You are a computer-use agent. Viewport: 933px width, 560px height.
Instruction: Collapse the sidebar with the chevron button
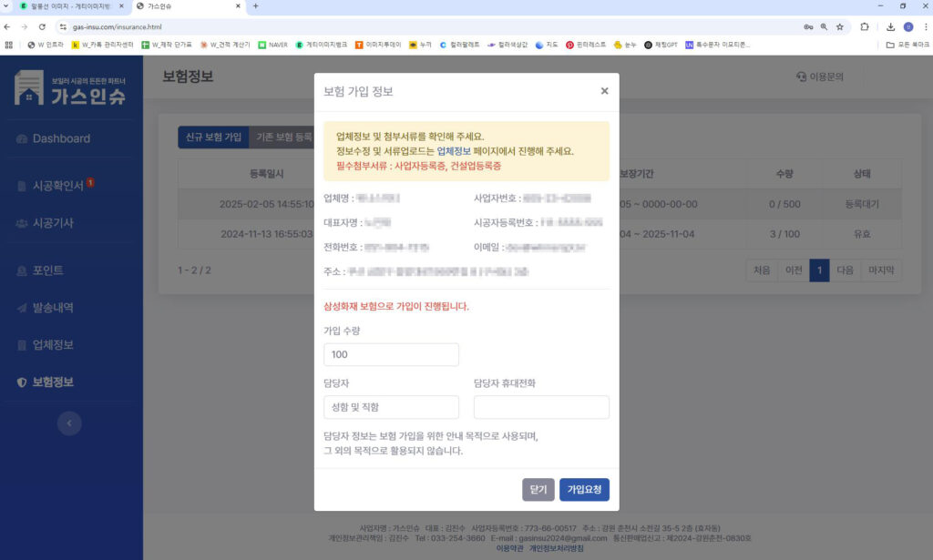click(x=69, y=423)
